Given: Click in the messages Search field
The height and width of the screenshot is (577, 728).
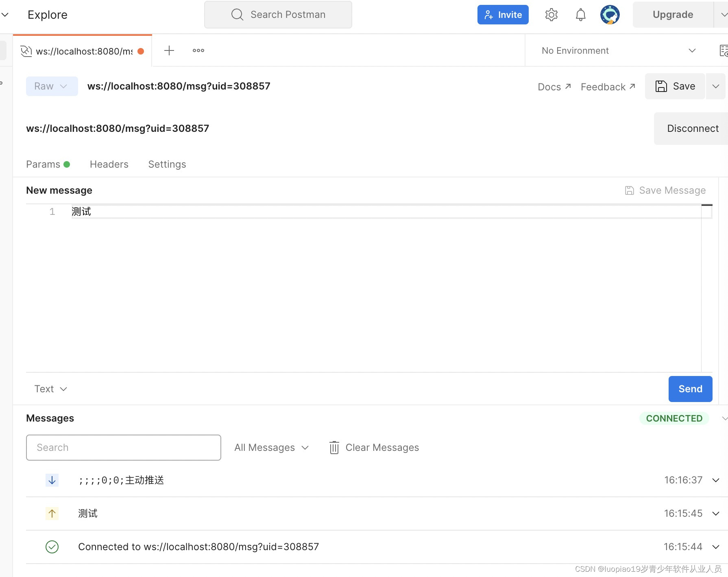Looking at the screenshot, I should (x=123, y=447).
